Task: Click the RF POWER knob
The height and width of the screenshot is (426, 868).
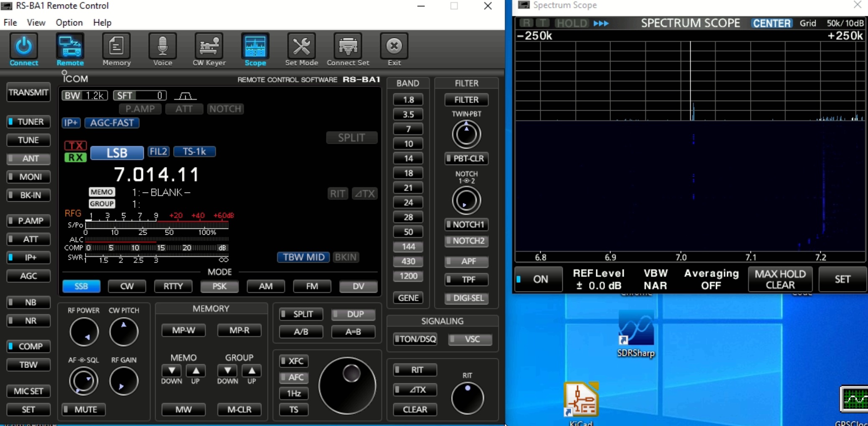Action: click(84, 332)
